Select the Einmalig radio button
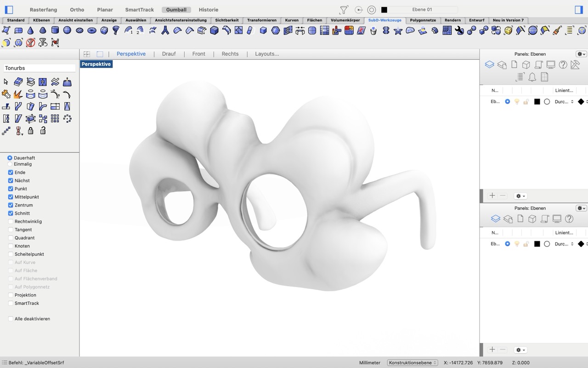 pos(10,164)
